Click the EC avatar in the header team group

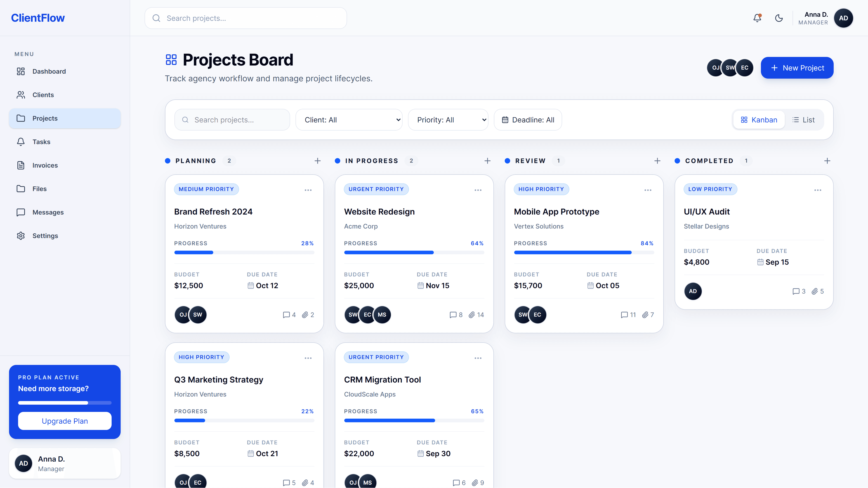[745, 68]
